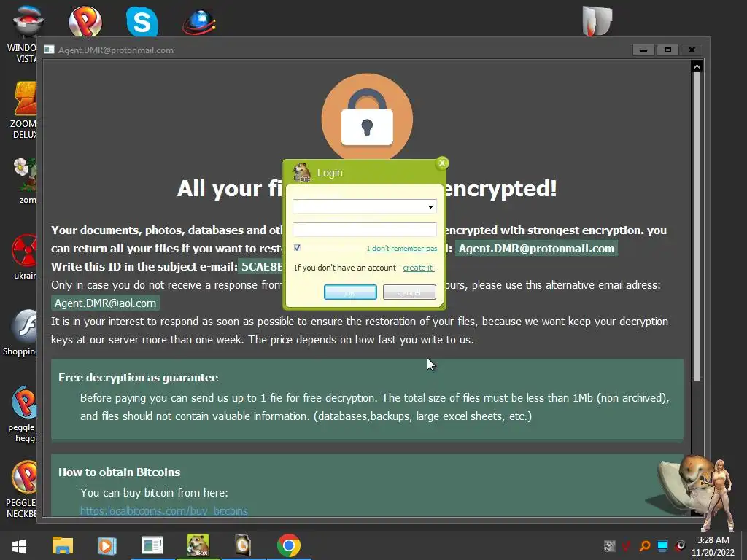Click the orange padlock image

pos(367,117)
